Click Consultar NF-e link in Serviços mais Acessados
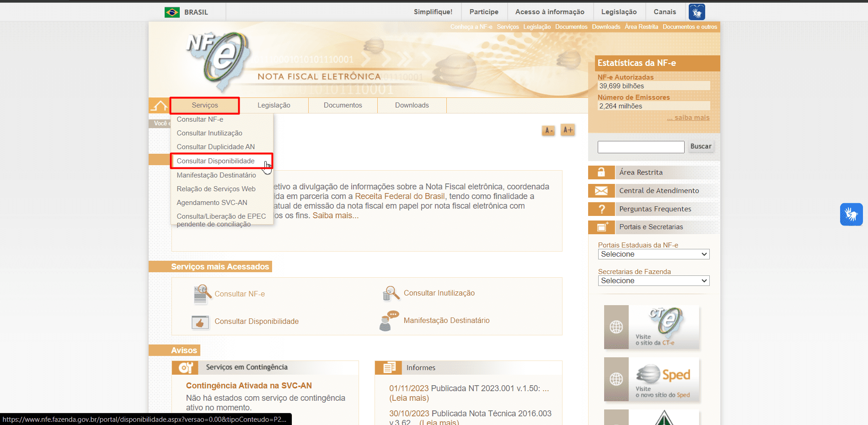 tap(240, 294)
